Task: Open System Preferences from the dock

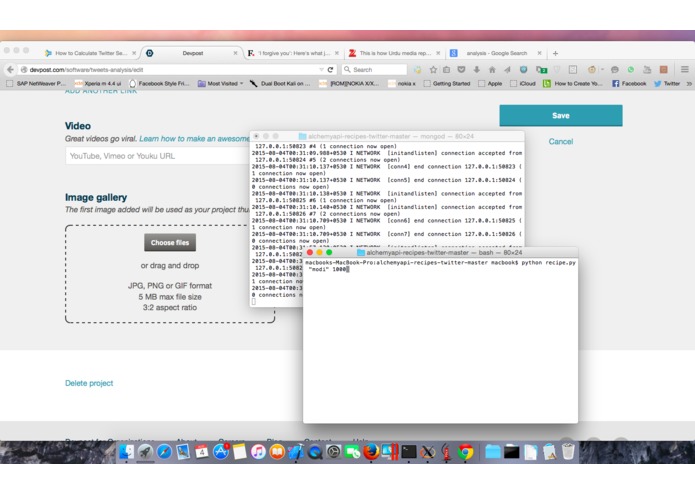Action: click(x=334, y=452)
